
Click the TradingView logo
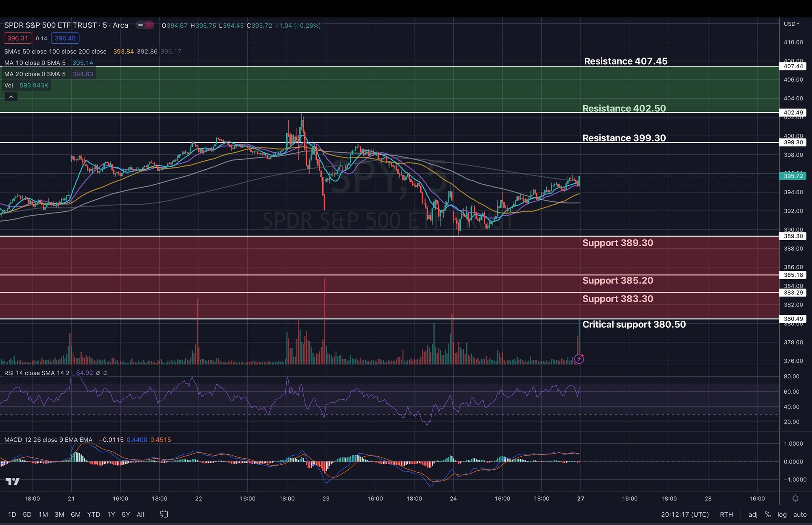click(x=12, y=481)
